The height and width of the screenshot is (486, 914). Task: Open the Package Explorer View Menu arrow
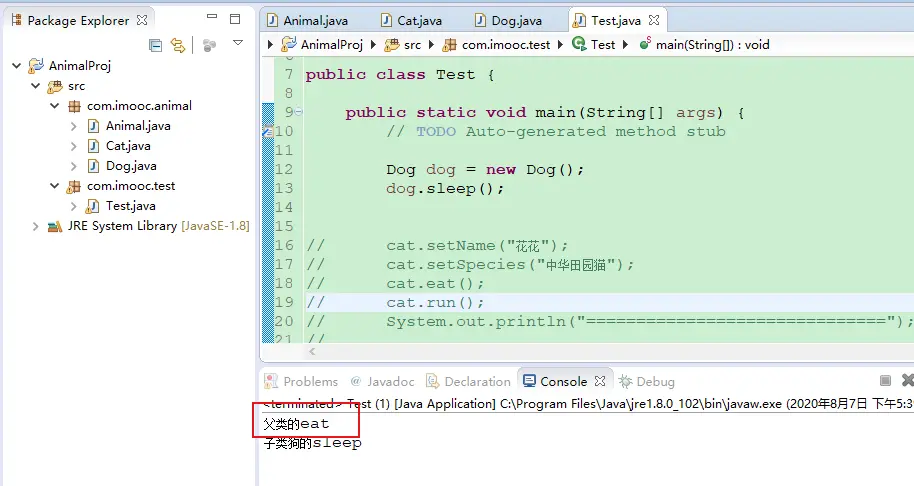tap(238, 43)
